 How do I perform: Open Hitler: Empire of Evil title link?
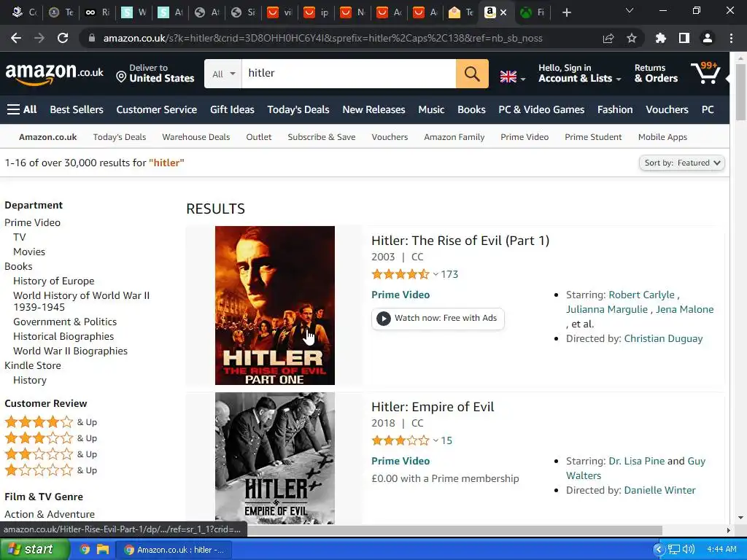(433, 407)
